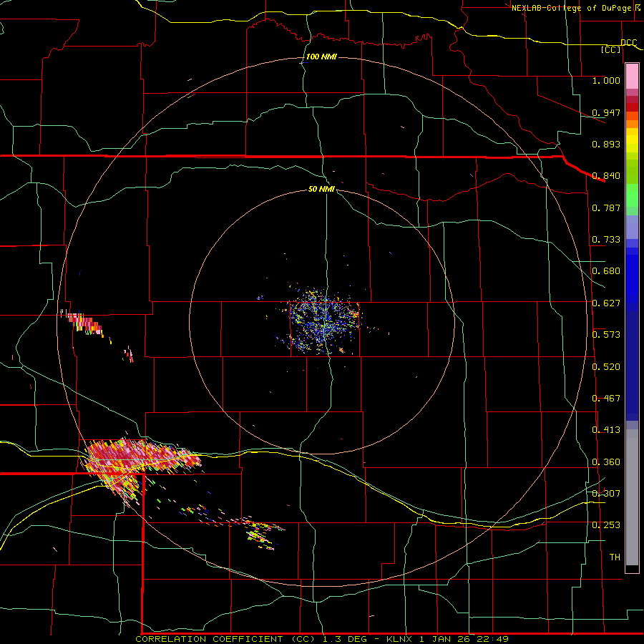The width and height of the screenshot is (644, 644).
Task: Click the 100 NMI range ring label
Action: point(321,57)
